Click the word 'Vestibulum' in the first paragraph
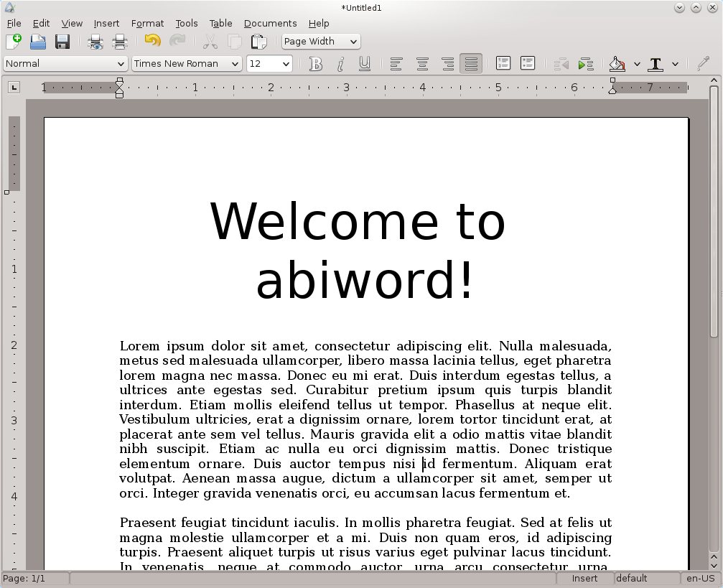 (x=154, y=419)
